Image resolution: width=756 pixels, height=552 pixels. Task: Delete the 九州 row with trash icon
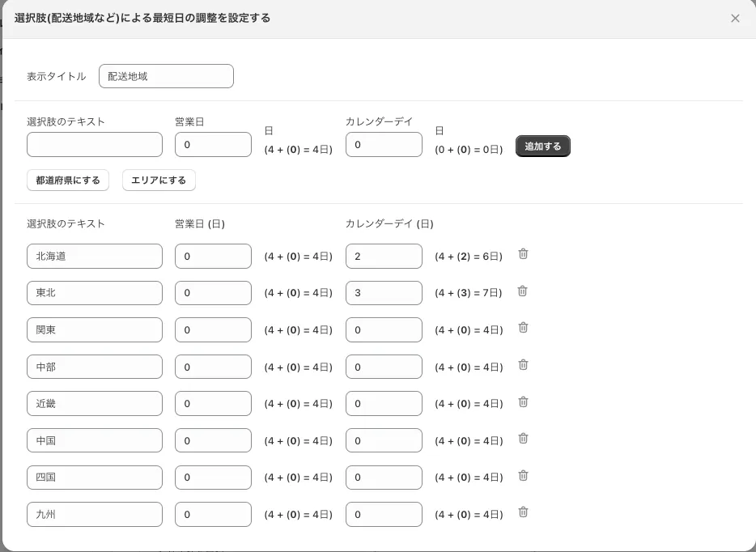[x=523, y=512]
